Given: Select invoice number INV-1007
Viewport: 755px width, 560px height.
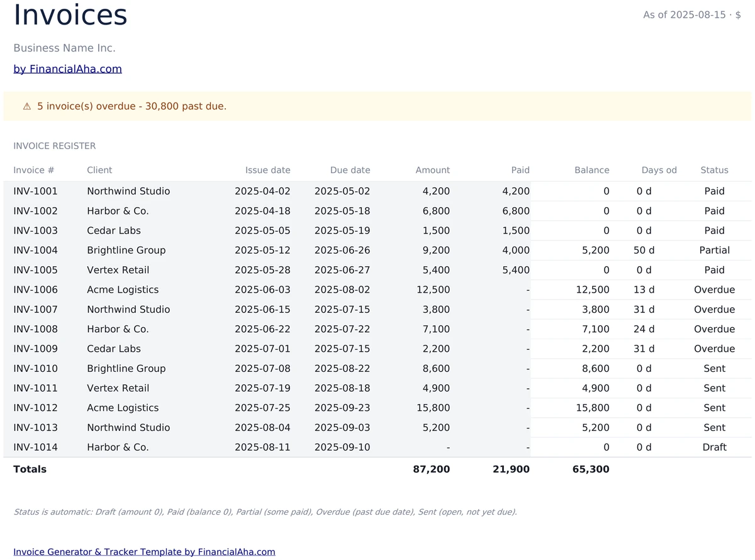Looking at the screenshot, I should click(x=35, y=310).
